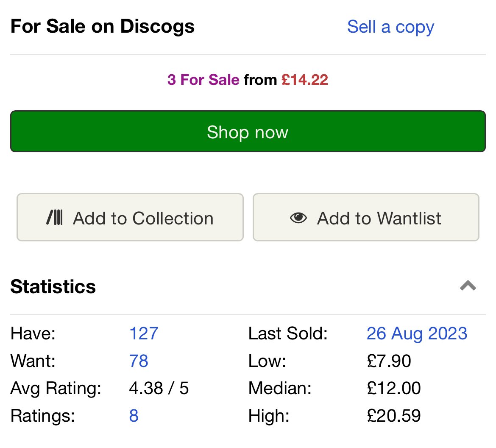Viewport: 496px width, 448px height.
Task: Open the Have count 127
Action: [144, 333]
